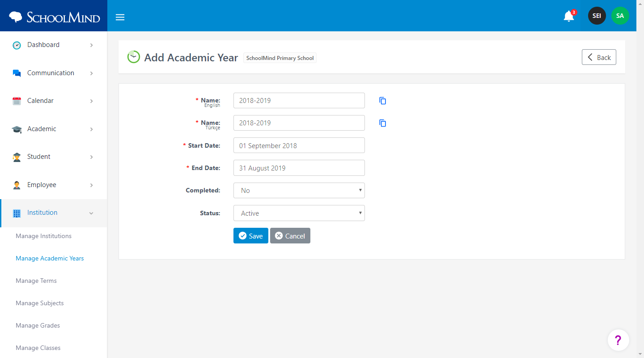
Task: Copy the Türkçe name value icon
Action: [383, 123]
